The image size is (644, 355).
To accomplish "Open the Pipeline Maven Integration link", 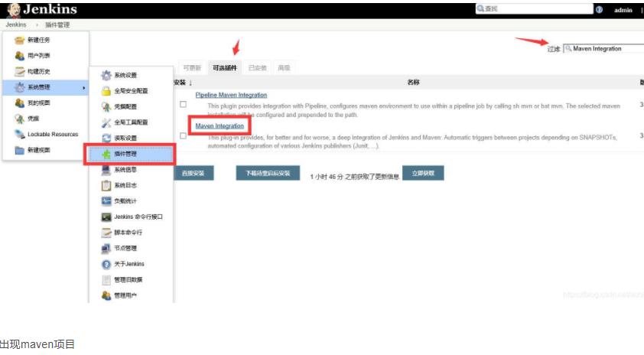I will [x=231, y=95].
